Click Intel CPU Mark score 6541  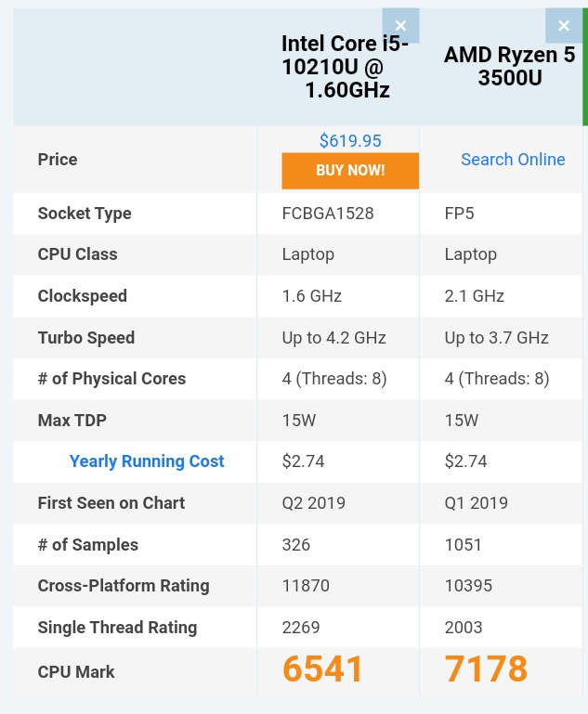[322, 669]
